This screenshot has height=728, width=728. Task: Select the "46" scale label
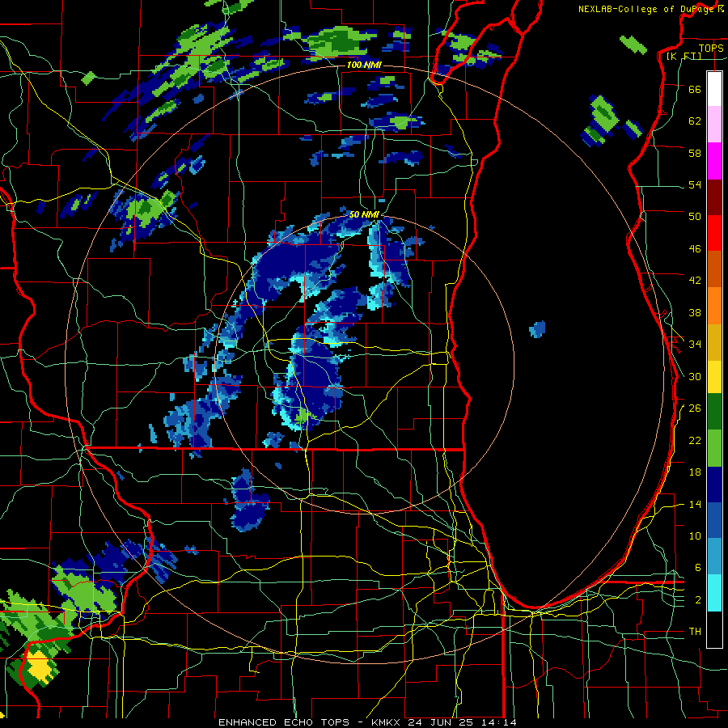click(695, 249)
